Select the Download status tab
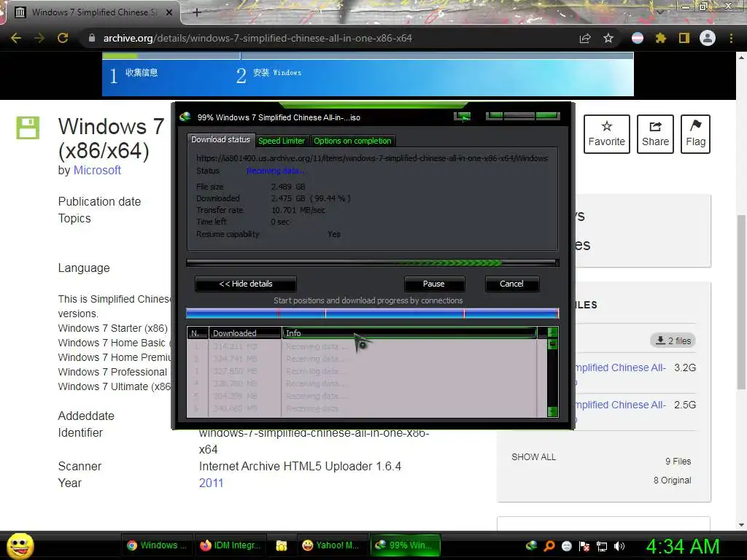Image resolution: width=747 pixels, height=560 pixels. coord(220,139)
